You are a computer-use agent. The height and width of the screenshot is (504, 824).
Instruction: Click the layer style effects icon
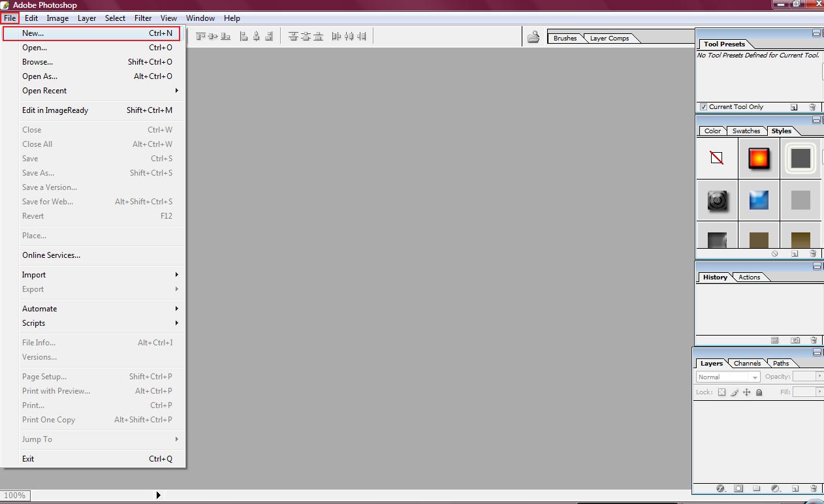pos(721,488)
